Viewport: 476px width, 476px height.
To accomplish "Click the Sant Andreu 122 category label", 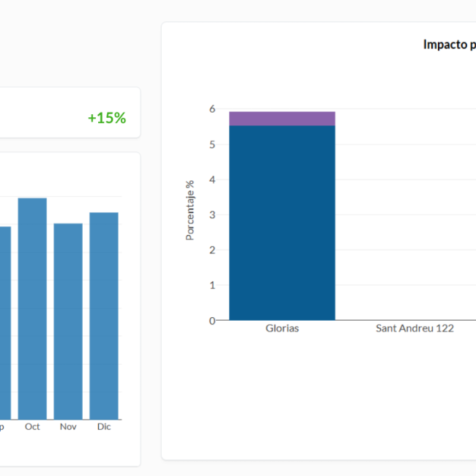I will 414,329.
